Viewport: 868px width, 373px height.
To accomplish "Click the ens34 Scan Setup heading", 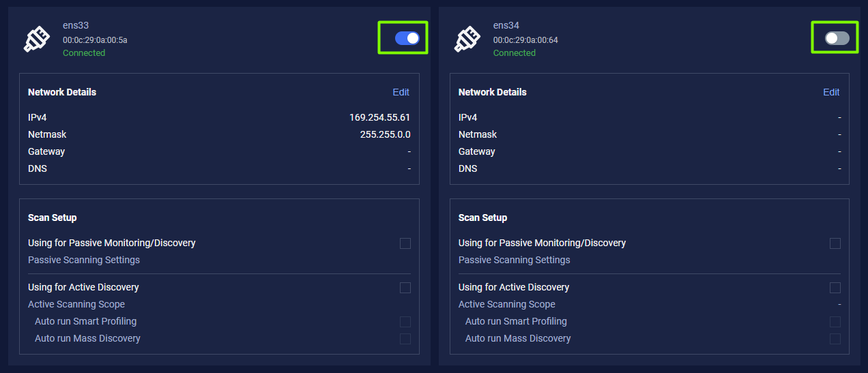I will 483,218.
